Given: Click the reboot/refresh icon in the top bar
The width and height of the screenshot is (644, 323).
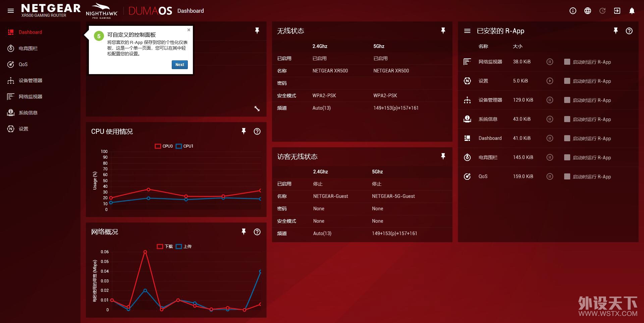Looking at the screenshot, I should (602, 11).
